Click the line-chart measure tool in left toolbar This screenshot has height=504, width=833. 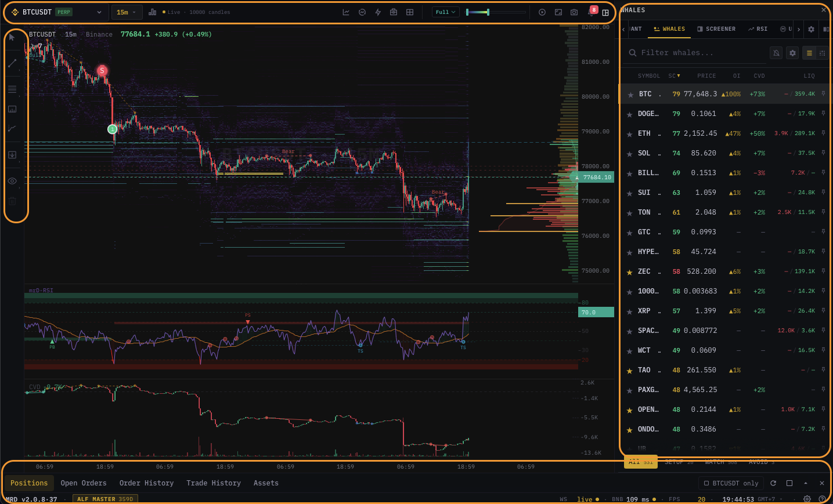click(x=12, y=129)
